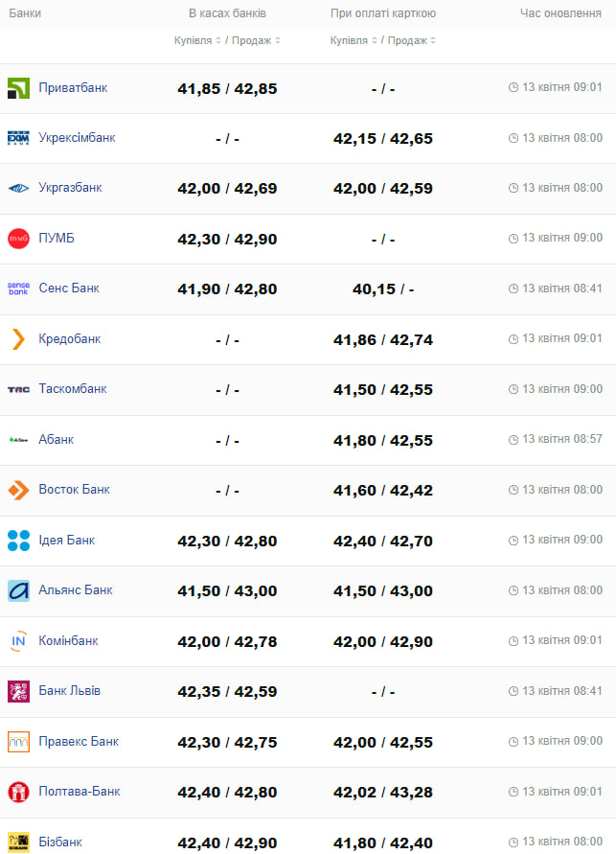Click the Кредобанк orange chevron logo
Screen dimensions: 616x854
coord(18,339)
